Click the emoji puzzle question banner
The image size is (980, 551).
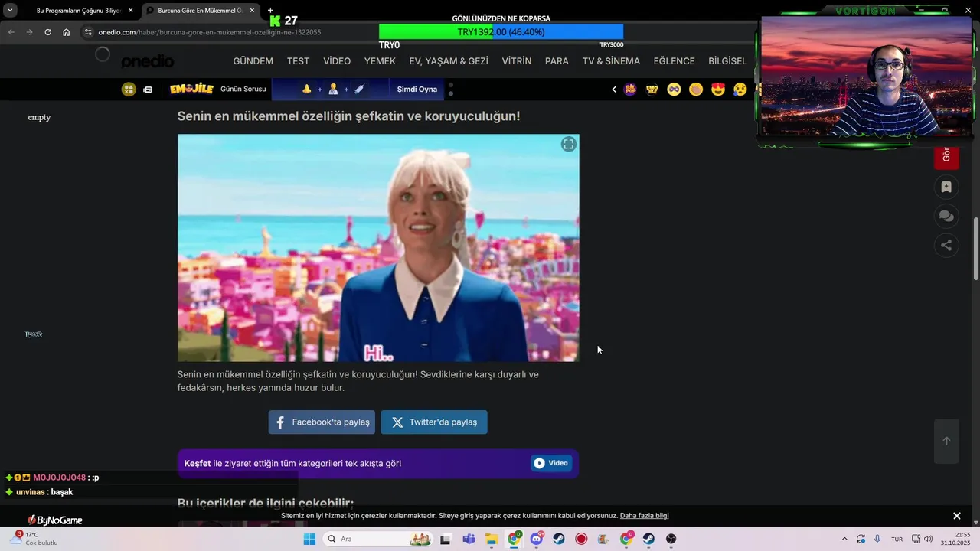[x=331, y=90]
